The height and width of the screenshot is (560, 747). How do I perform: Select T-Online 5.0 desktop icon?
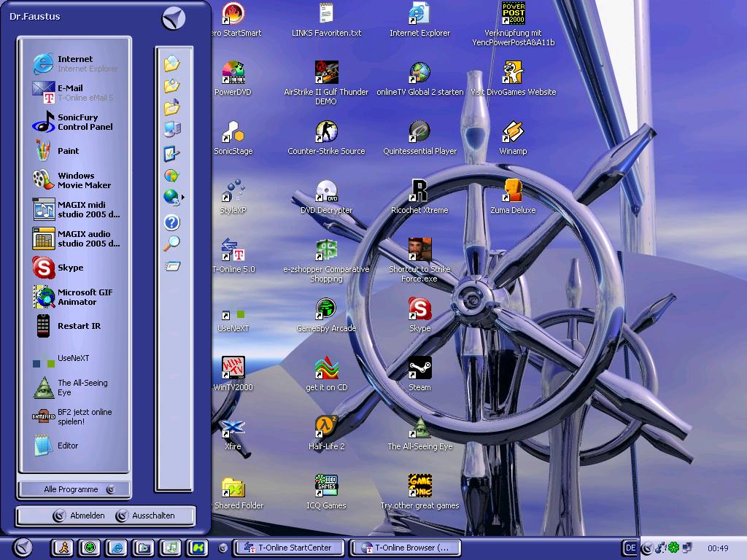click(x=233, y=256)
